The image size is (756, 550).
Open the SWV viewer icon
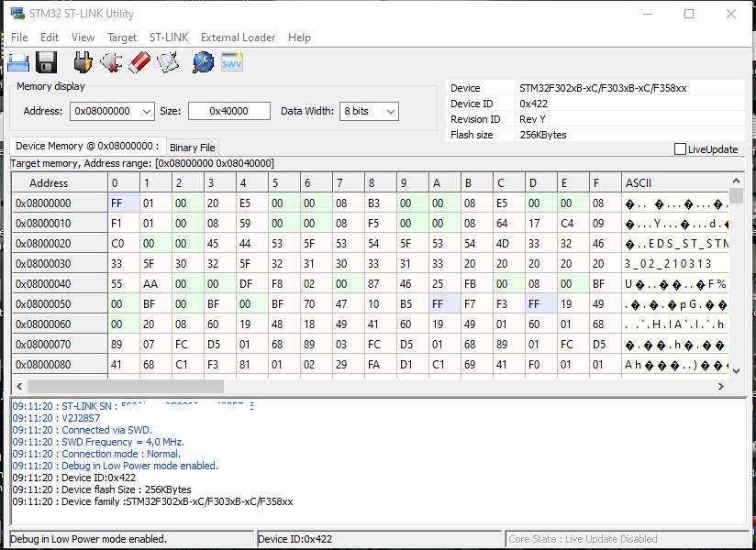point(232,62)
